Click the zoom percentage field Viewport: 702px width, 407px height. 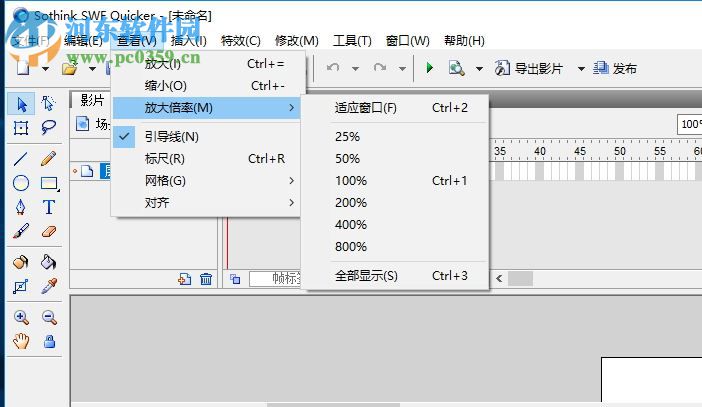tap(689, 124)
